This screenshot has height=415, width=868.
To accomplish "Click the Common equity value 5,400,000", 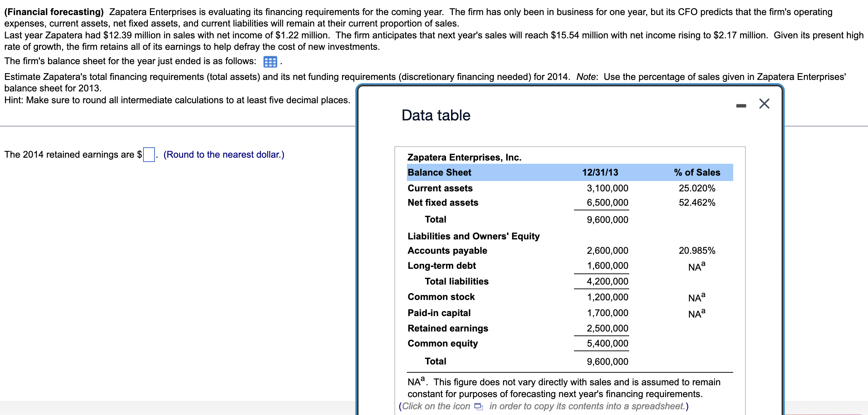I will point(607,343).
